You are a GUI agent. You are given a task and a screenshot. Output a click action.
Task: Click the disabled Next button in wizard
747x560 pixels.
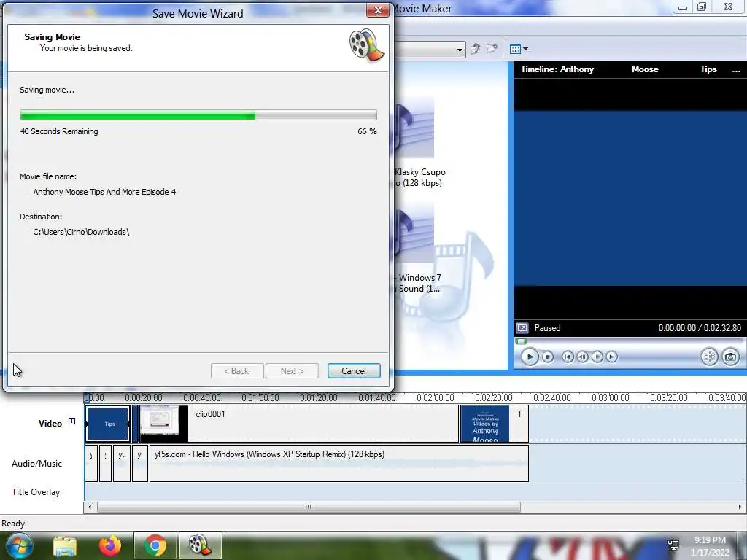[292, 371]
